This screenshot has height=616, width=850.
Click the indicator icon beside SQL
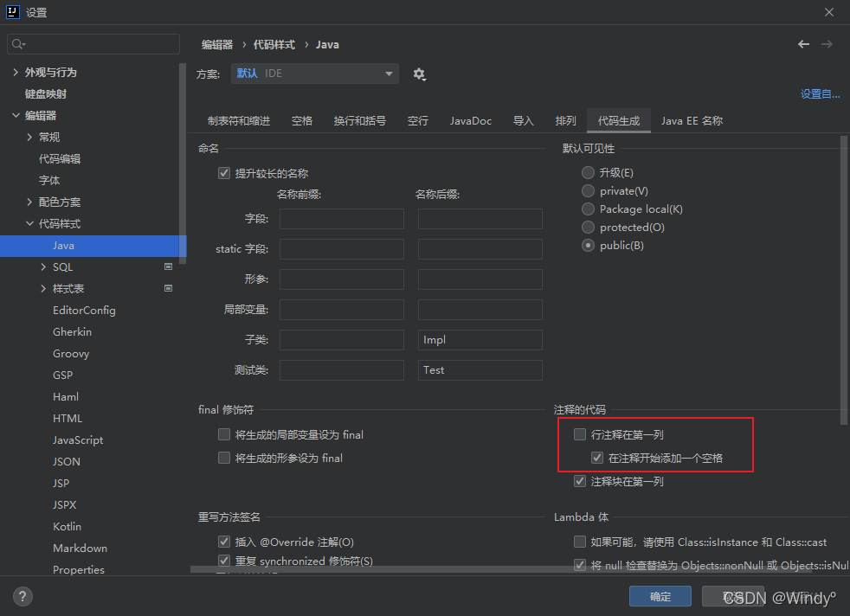(x=168, y=266)
